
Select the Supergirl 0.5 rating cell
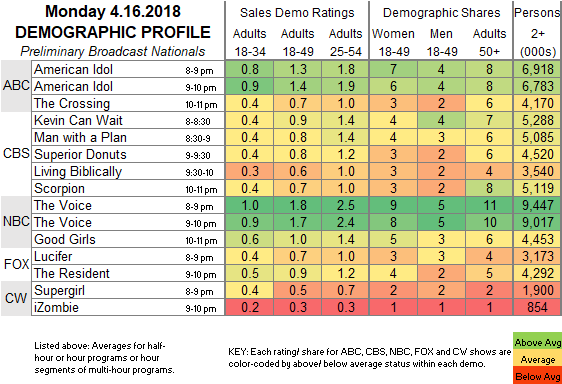pyautogui.click(x=297, y=290)
